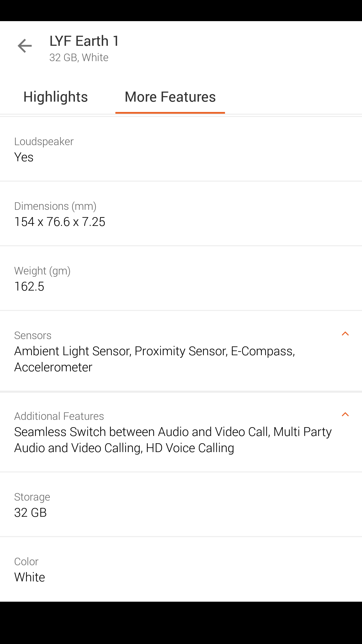The image size is (362, 644).
Task: Collapse the Sensors section chevron
Action: click(345, 334)
